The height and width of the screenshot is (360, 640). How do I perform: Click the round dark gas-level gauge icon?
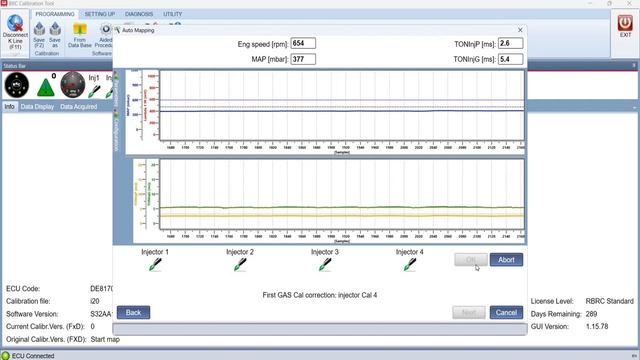coord(73,85)
